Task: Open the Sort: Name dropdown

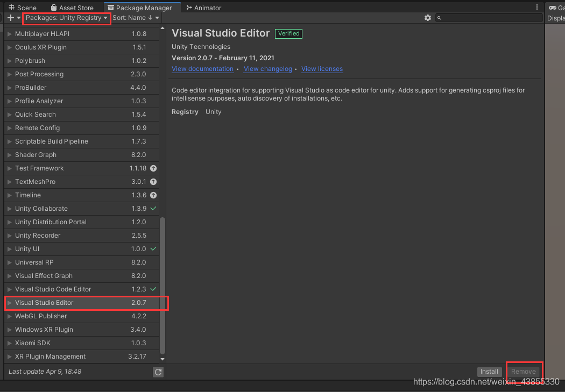Action: pyautogui.click(x=136, y=18)
